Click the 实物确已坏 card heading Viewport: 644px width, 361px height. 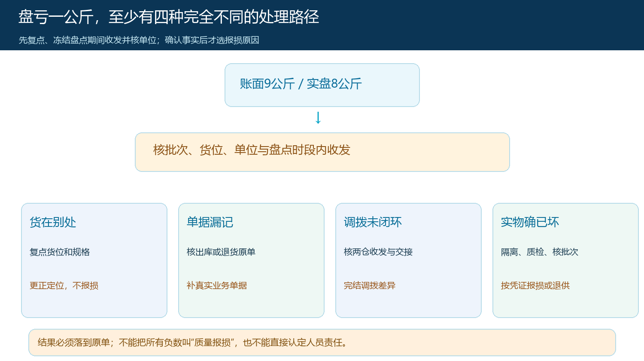click(530, 222)
